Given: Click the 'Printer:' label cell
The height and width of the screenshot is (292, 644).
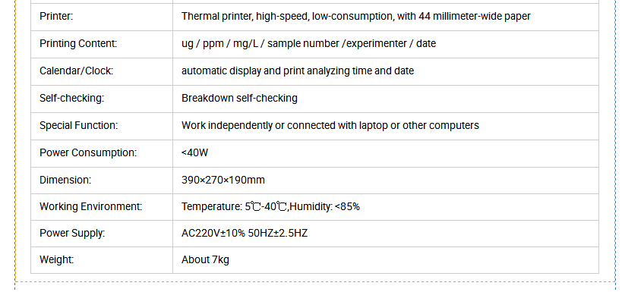Looking at the screenshot, I should point(102,17).
